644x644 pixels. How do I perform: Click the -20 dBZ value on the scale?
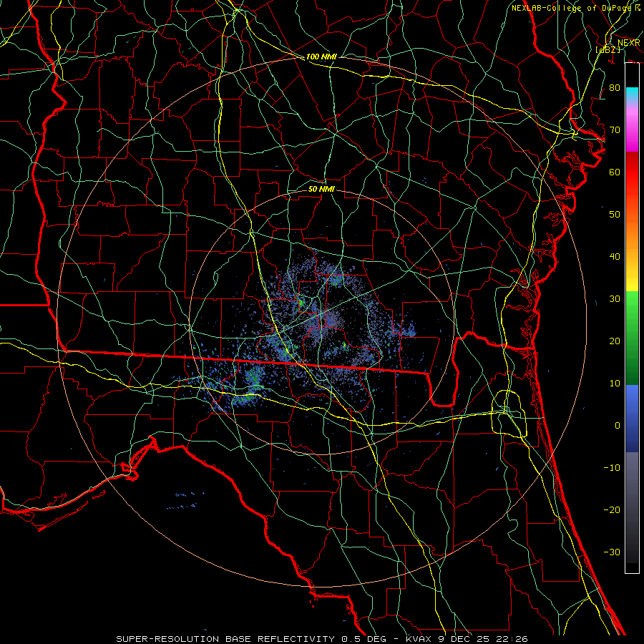pyautogui.click(x=612, y=510)
